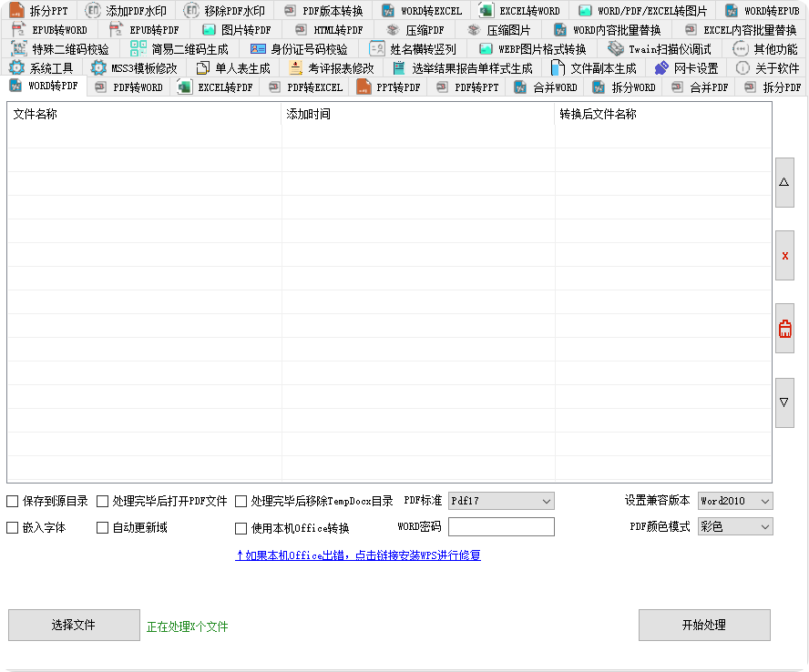Screen dimensions: 809x672
Task: Select the WORD转EXCEL icon
Action: [388, 10]
